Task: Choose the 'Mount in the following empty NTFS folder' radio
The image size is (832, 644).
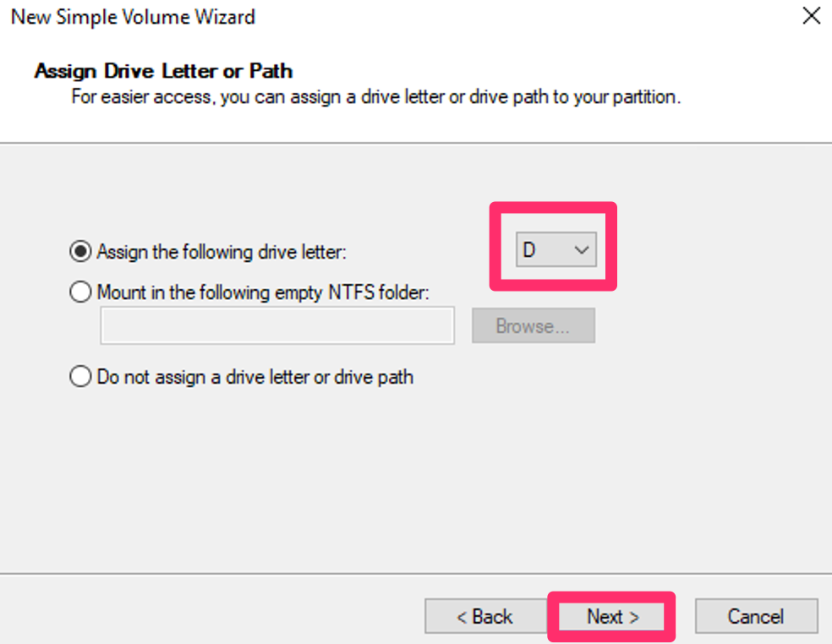Action: click(80, 292)
